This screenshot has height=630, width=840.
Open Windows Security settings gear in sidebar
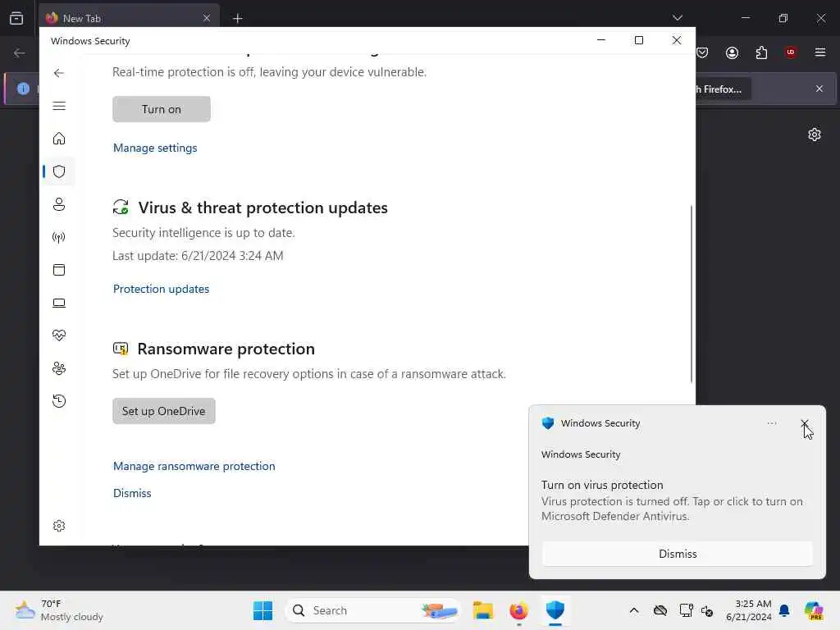pos(59,526)
